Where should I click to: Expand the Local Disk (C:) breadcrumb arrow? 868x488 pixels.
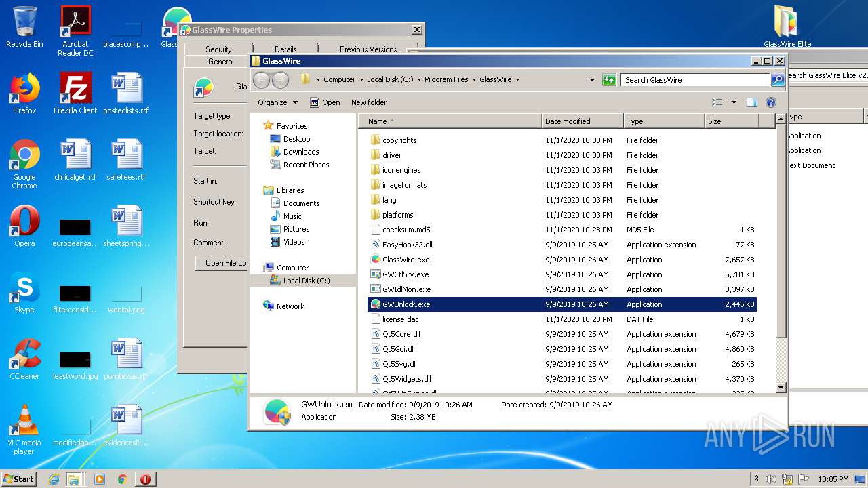(419, 80)
